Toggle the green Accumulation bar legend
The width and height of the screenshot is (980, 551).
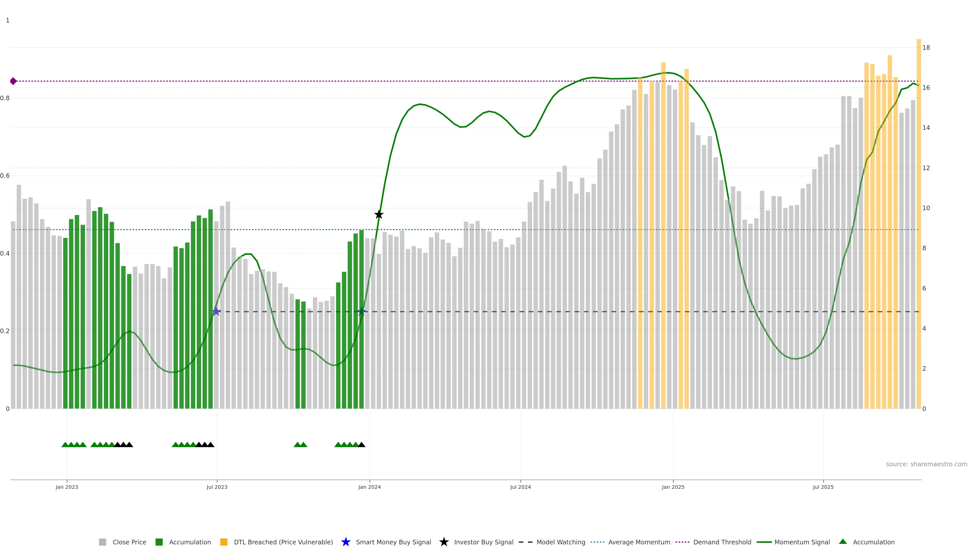[x=159, y=542]
